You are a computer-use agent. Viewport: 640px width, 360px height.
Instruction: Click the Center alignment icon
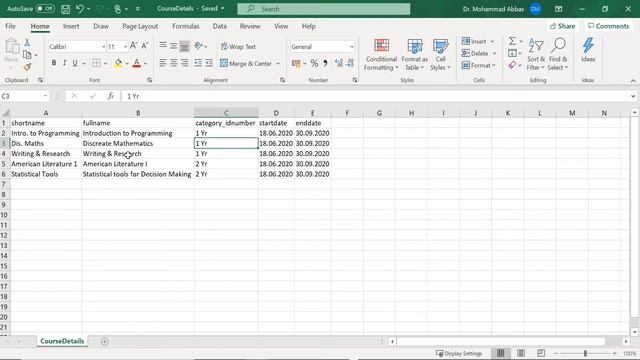pos(174,63)
